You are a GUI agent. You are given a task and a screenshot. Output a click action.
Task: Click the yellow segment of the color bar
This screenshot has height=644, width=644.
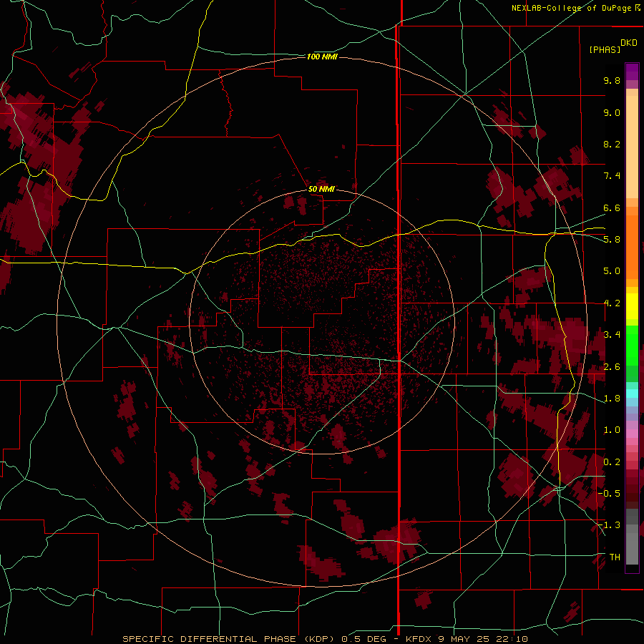pyautogui.click(x=632, y=306)
